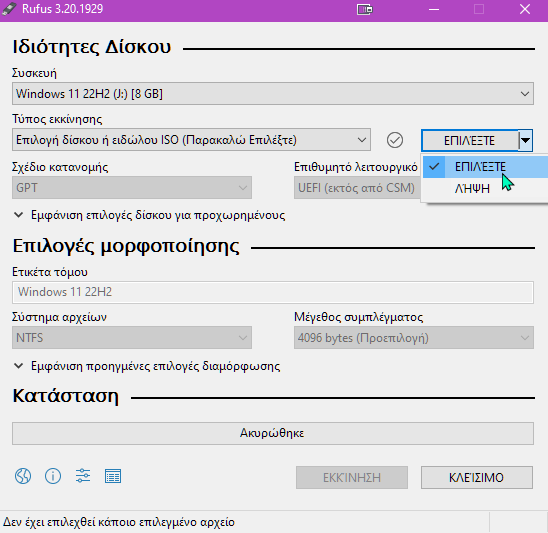Minimize the Rufus window
This screenshot has width=548, height=533.
434,9
